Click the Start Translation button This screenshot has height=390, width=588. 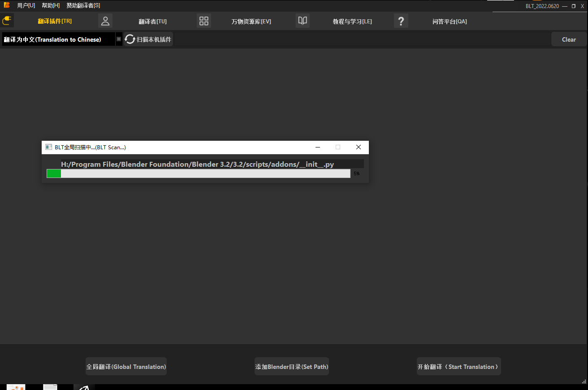[x=459, y=367]
